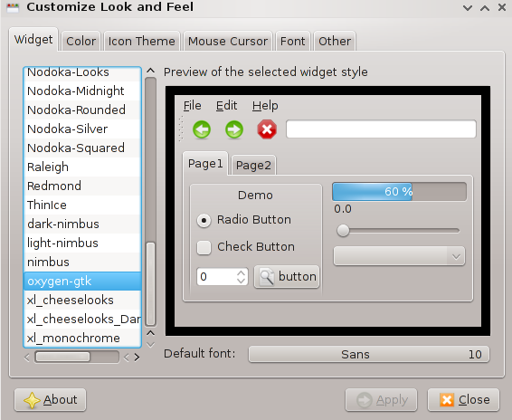Click the application icon in title bar
Viewport: 512px width, 420px height.
[13, 7]
